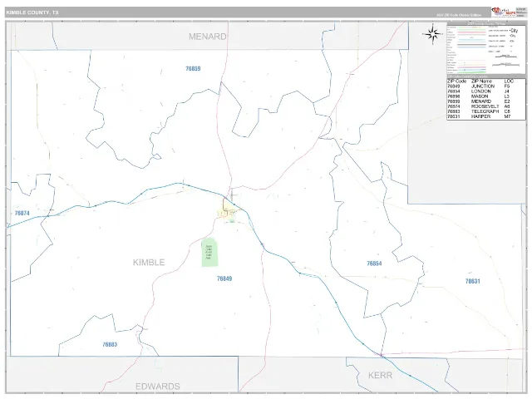Viewport: 532px width, 399px height.
Task: Click grid location F6 in the table
Action: click(x=507, y=86)
